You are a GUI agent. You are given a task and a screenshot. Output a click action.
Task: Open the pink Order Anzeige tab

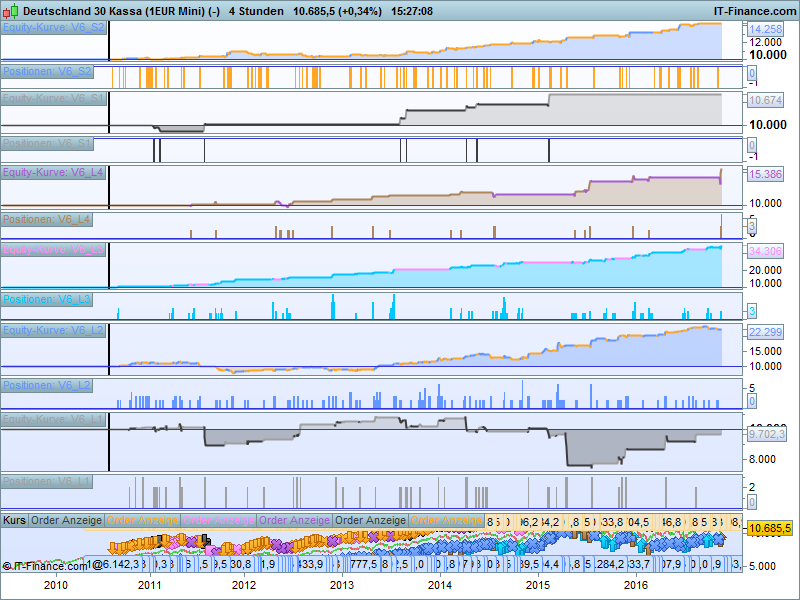point(218,520)
